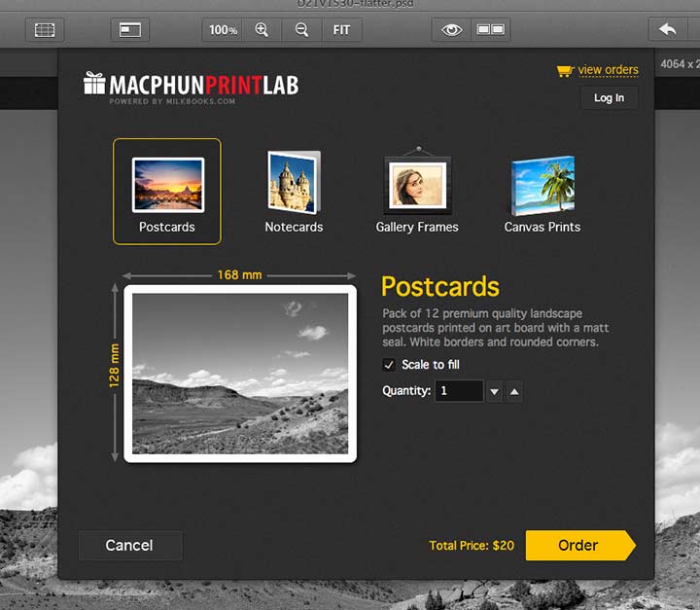Click the Quantity input field
Screen dimensions: 700x610
[x=459, y=391]
